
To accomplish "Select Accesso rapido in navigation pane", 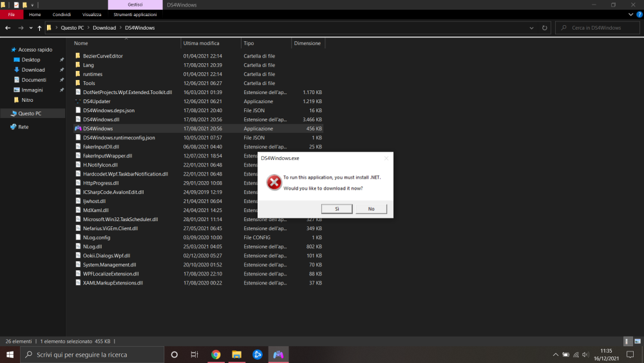I will (35, 50).
